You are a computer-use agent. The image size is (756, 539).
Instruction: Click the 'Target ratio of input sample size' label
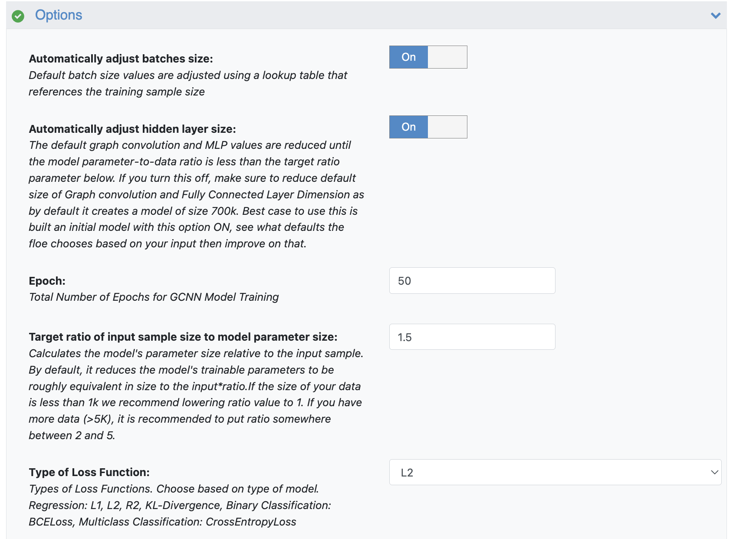[x=183, y=337]
